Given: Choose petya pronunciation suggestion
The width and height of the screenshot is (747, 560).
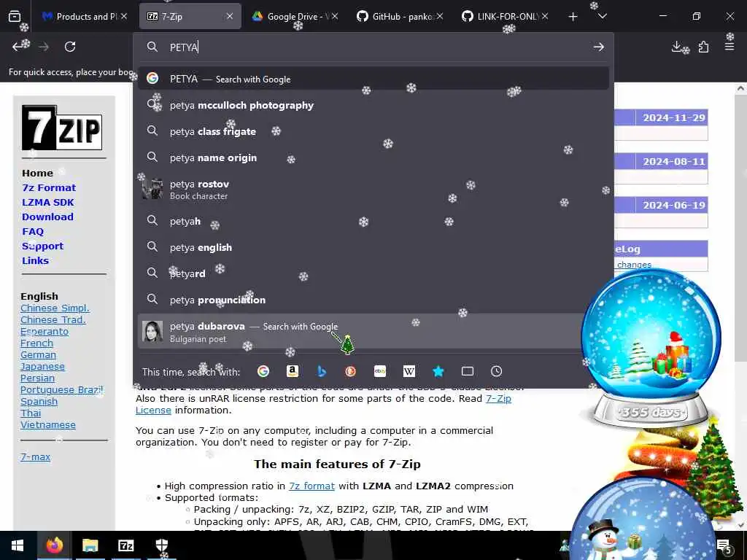Looking at the screenshot, I should 373,300.
